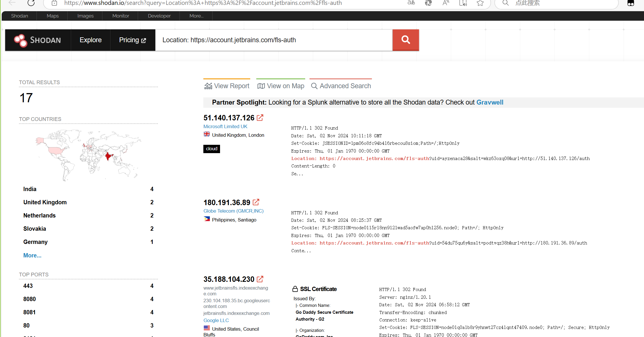Screen dimensions: 644x337
Task: Expand More... countries list
Action: tap(32, 255)
